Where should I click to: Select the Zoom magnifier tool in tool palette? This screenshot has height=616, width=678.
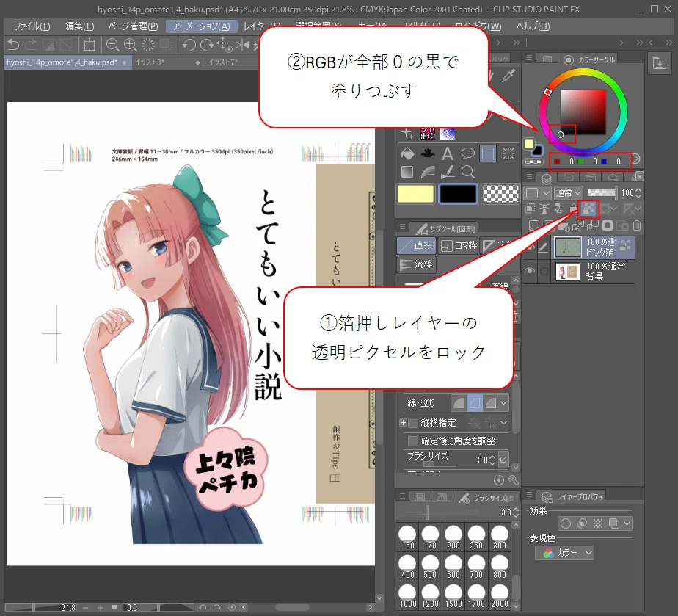(468, 172)
